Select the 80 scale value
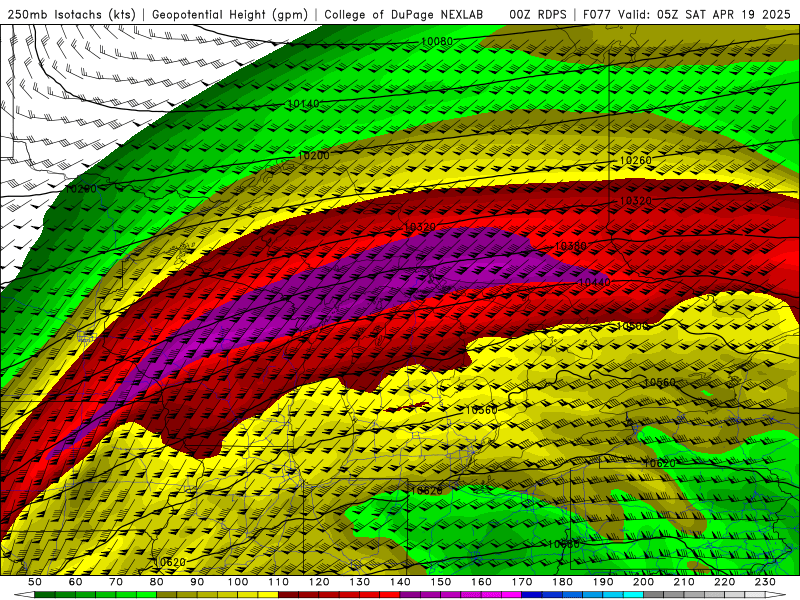 [x=157, y=582]
